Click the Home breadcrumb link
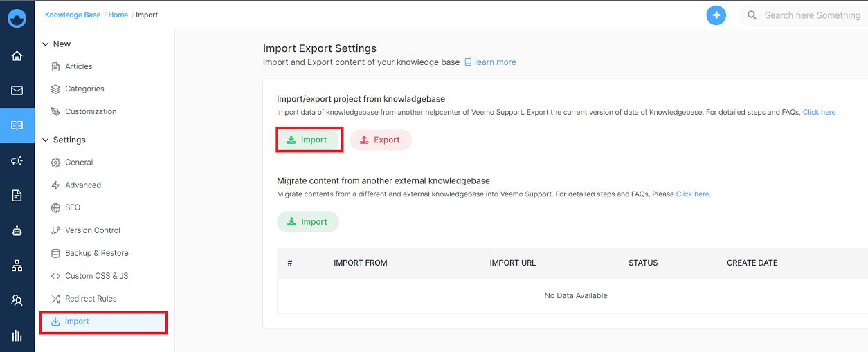The width and height of the screenshot is (868, 352). pyautogui.click(x=118, y=15)
